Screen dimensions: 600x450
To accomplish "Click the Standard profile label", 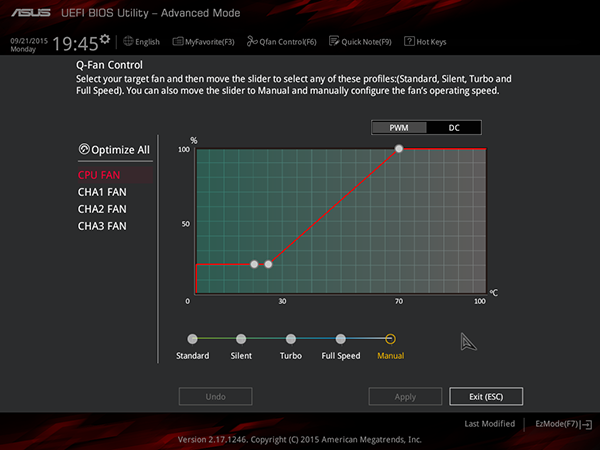I will [192, 356].
